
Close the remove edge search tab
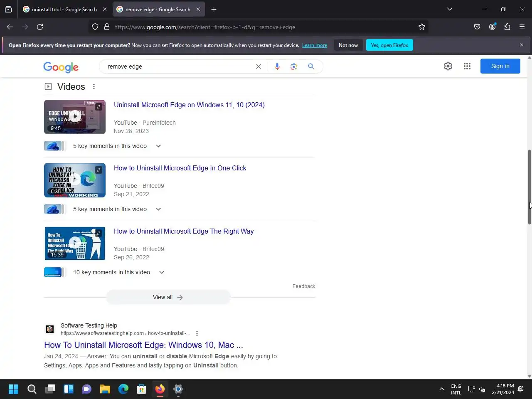click(198, 9)
